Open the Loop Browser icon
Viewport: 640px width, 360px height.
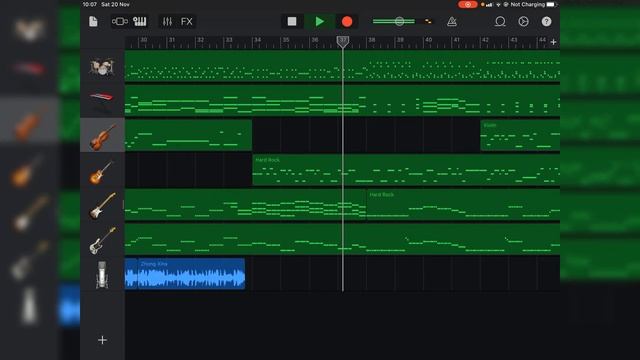tap(500, 22)
